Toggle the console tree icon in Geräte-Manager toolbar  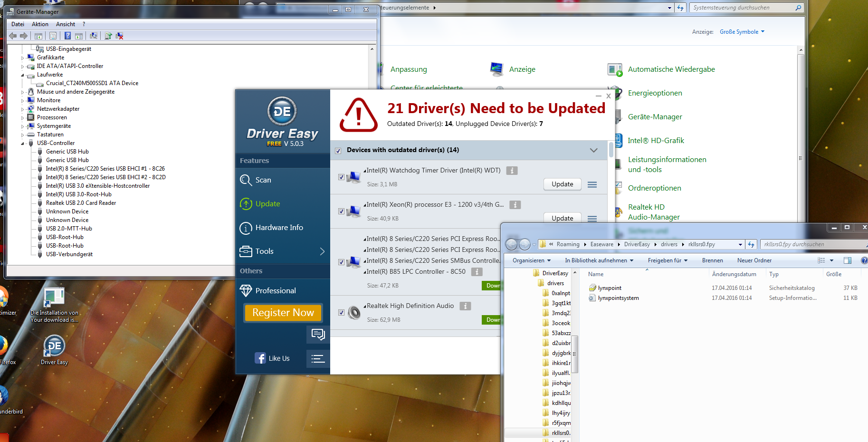point(38,36)
